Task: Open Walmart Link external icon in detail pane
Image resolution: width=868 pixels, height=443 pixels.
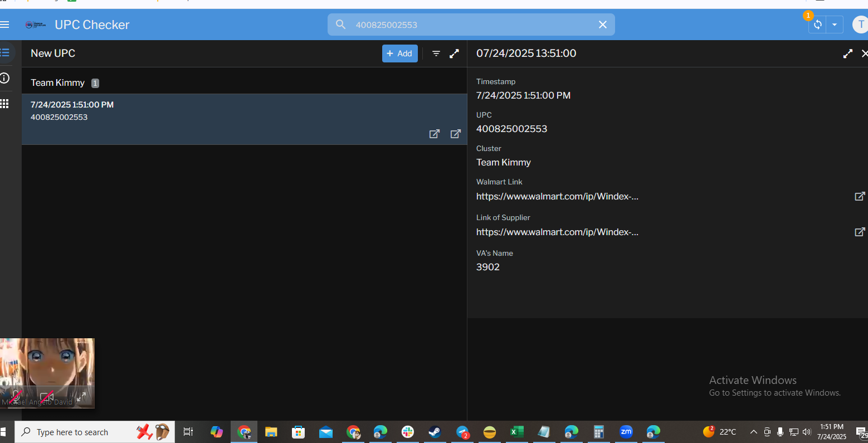Action: [860, 196]
